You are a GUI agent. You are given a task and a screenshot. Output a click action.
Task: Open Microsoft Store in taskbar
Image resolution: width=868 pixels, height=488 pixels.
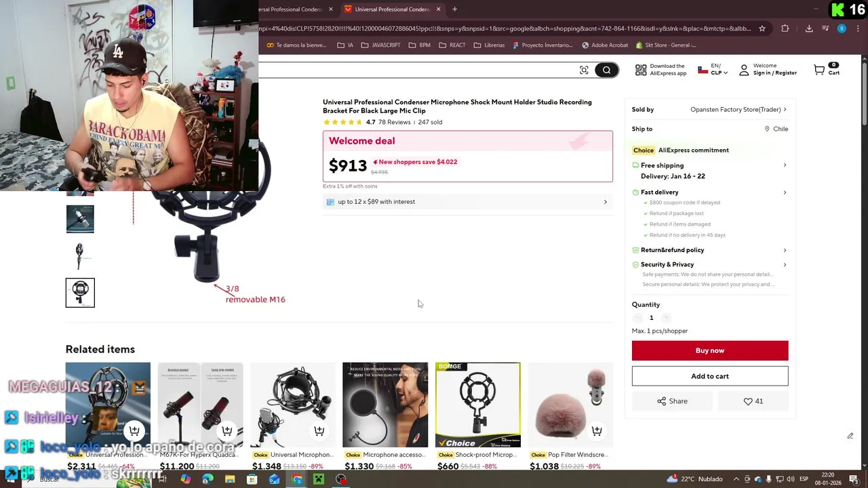[252, 479]
